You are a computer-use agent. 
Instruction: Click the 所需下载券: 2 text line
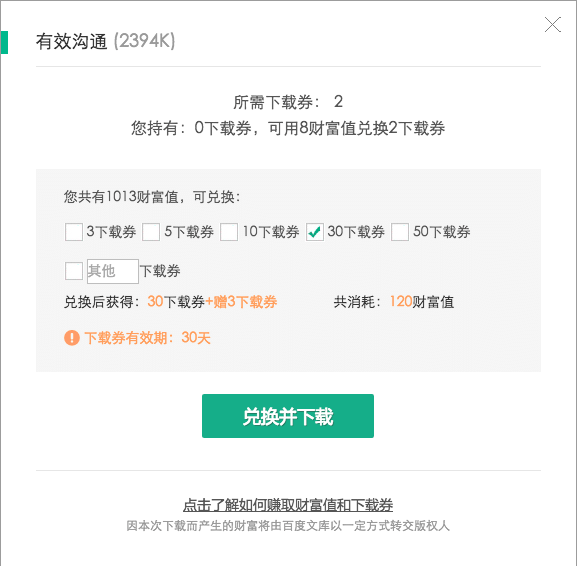coord(288,102)
